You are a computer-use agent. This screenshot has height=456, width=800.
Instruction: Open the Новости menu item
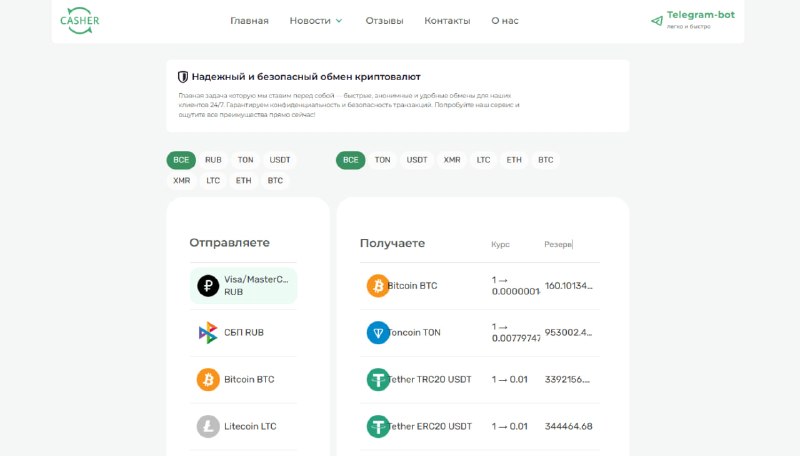(x=310, y=21)
